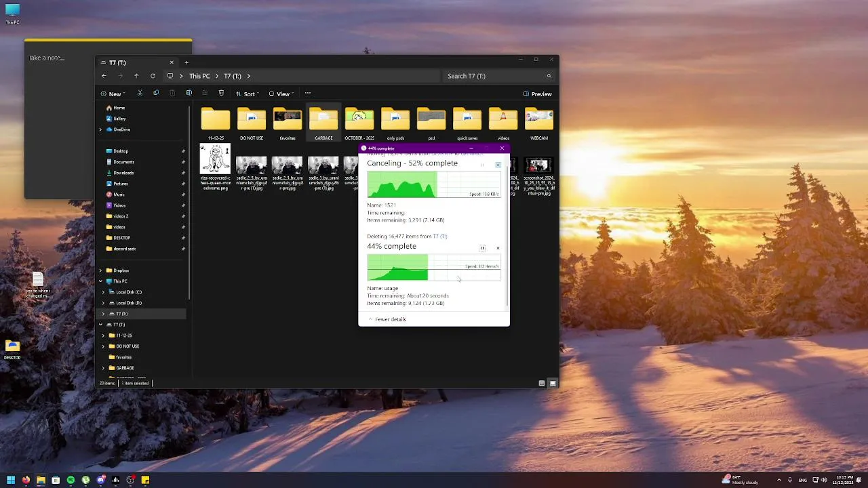Go up one folder level

click(x=136, y=76)
